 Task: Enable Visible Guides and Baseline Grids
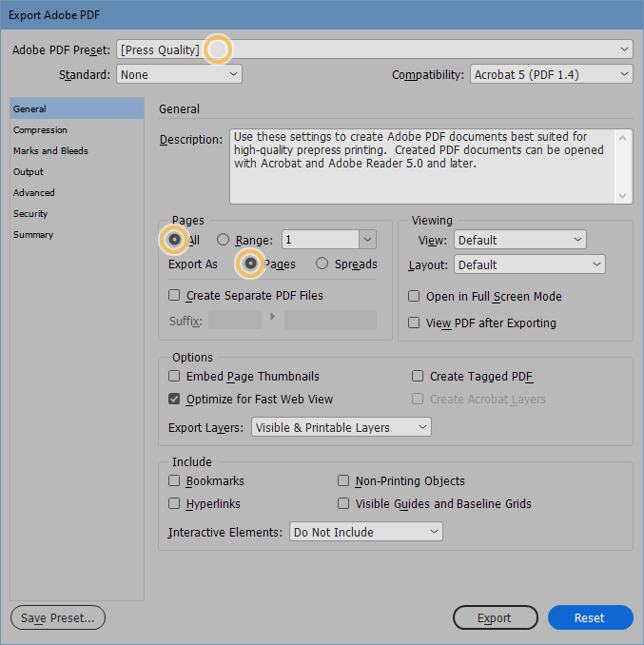pyautogui.click(x=343, y=503)
